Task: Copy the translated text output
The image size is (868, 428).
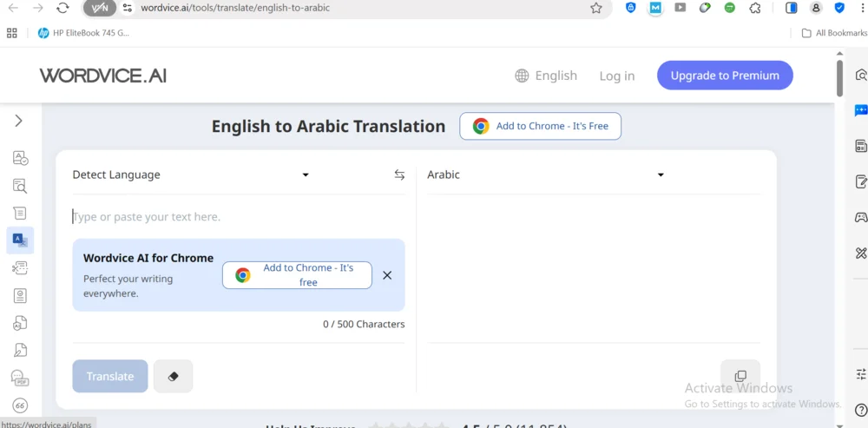Action: (x=740, y=377)
